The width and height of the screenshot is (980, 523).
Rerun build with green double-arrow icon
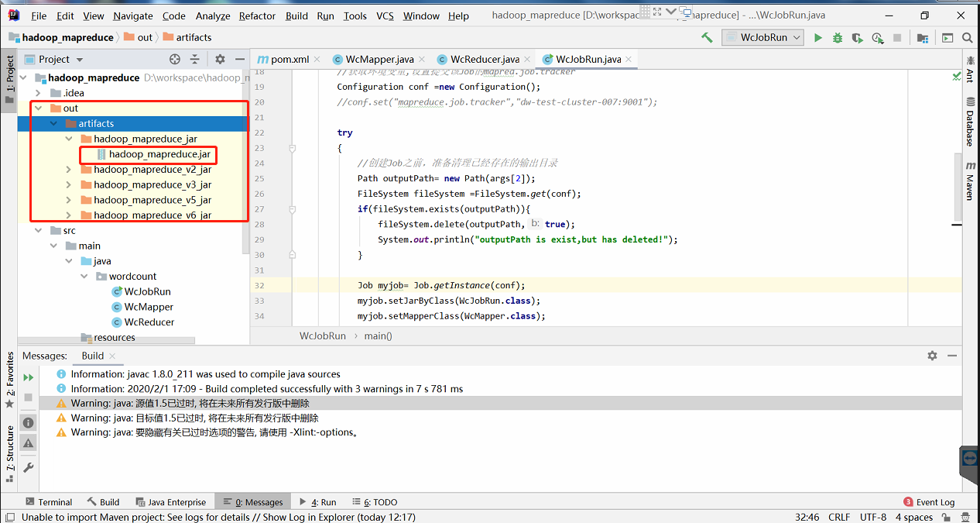click(29, 377)
